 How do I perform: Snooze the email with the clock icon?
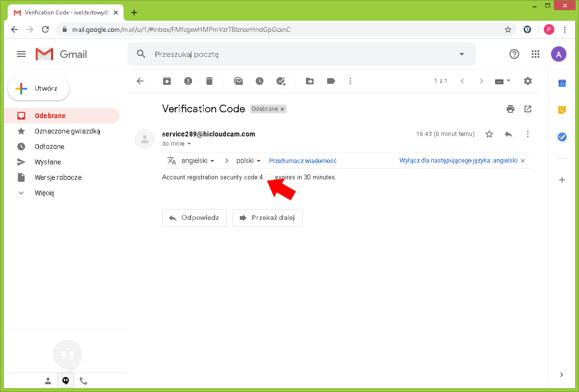point(260,81)
